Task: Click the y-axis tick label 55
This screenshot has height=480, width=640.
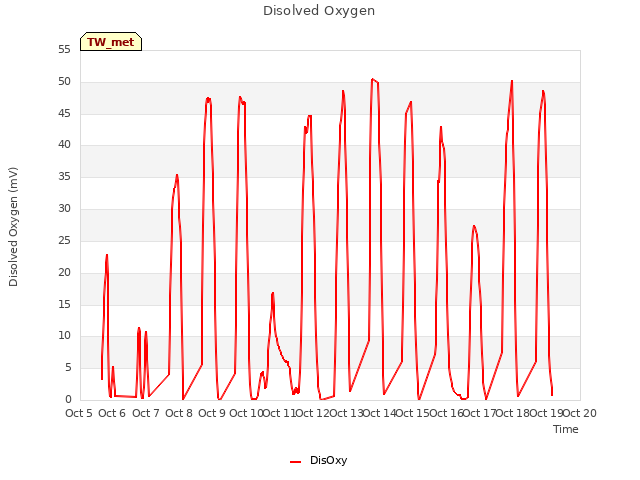Action: click(x=64, y=50)
